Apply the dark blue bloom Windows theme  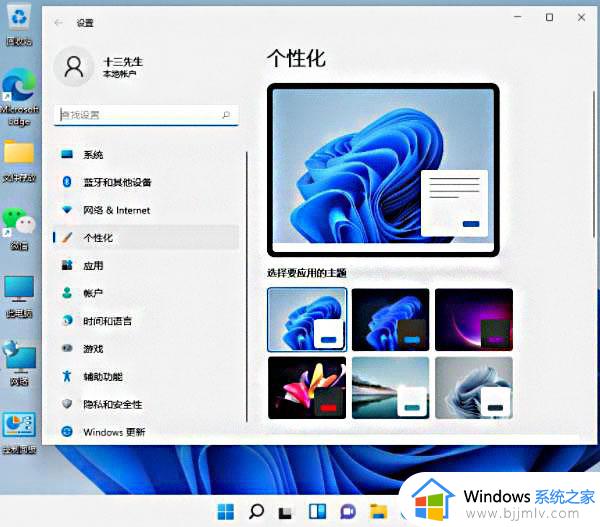tap(390, 320)
